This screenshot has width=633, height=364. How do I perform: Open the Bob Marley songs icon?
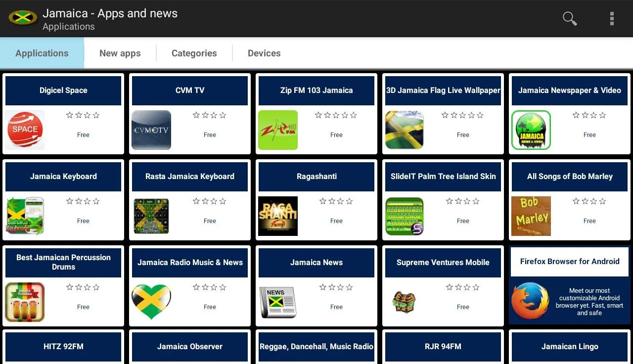point(531,216)
